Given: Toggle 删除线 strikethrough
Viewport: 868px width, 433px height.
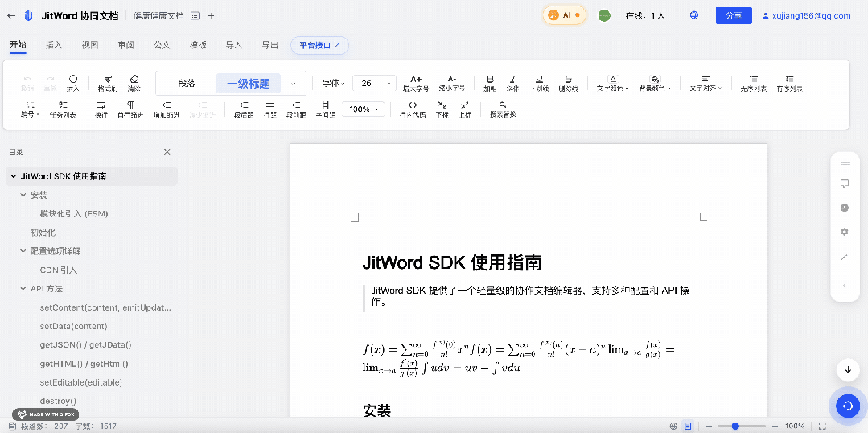Looking at the screenshot, I should (x=568, y=83).
